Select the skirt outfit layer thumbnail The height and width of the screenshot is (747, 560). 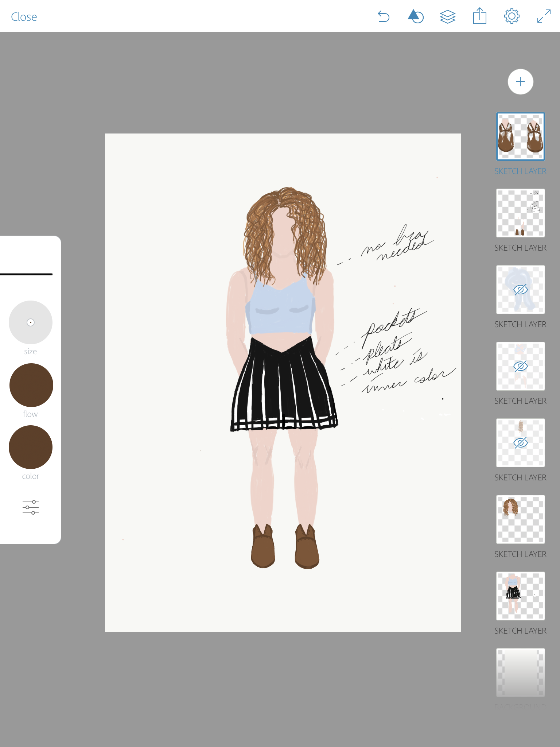[x=520, y=596]
